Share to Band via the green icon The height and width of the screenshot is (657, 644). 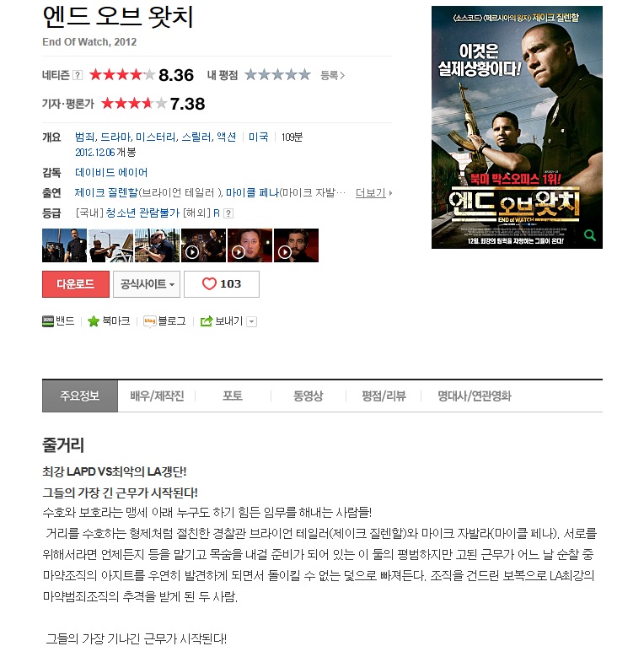48,321
